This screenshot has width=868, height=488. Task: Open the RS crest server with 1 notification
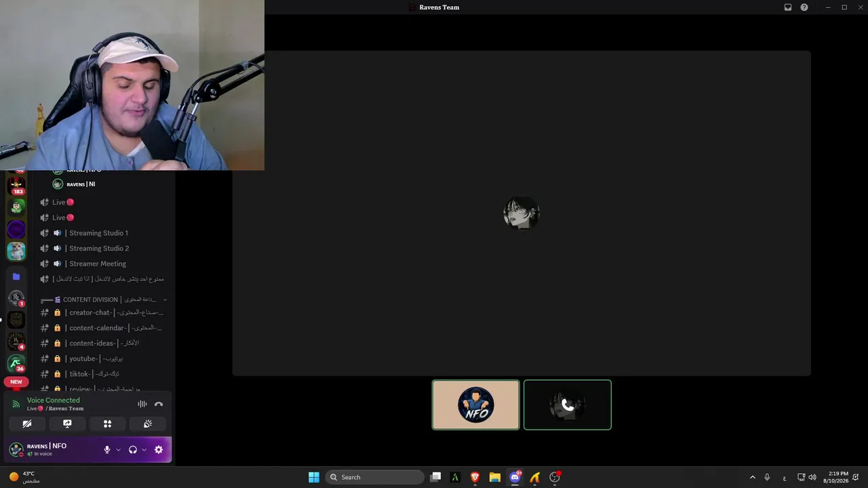(x=16, y=298)
